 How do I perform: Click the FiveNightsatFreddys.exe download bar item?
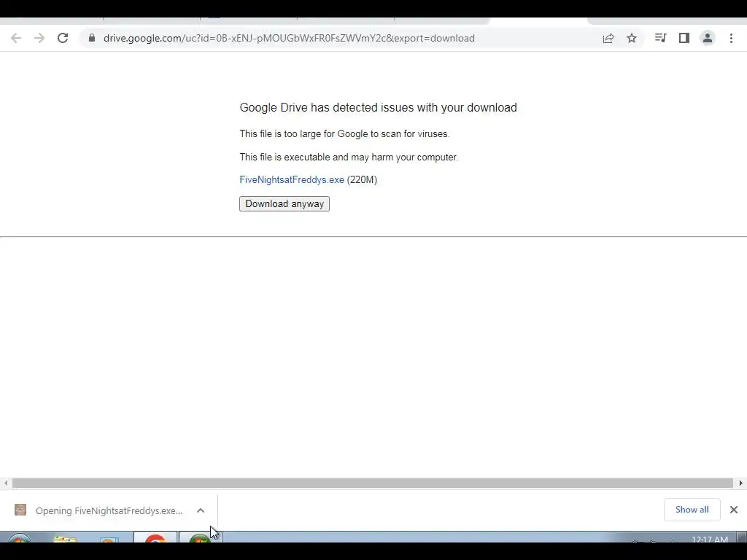pyautogui.click(x=109, y=510)
